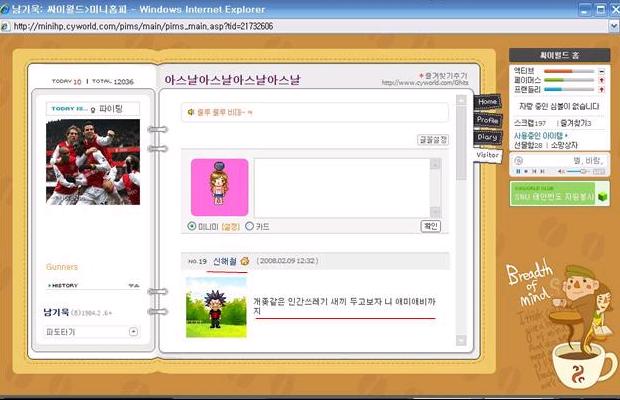Select the 카드 radio button

(249, 226)
